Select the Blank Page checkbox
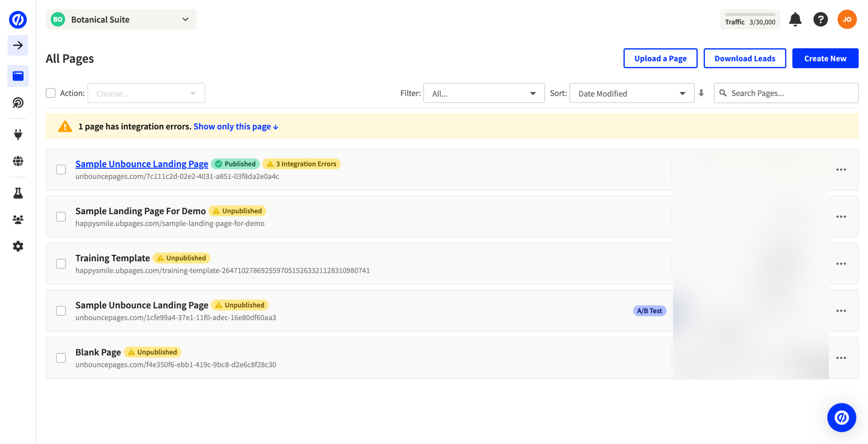This screenshot has height=444, width=868. pyautogui.click(x=61, y=358)
